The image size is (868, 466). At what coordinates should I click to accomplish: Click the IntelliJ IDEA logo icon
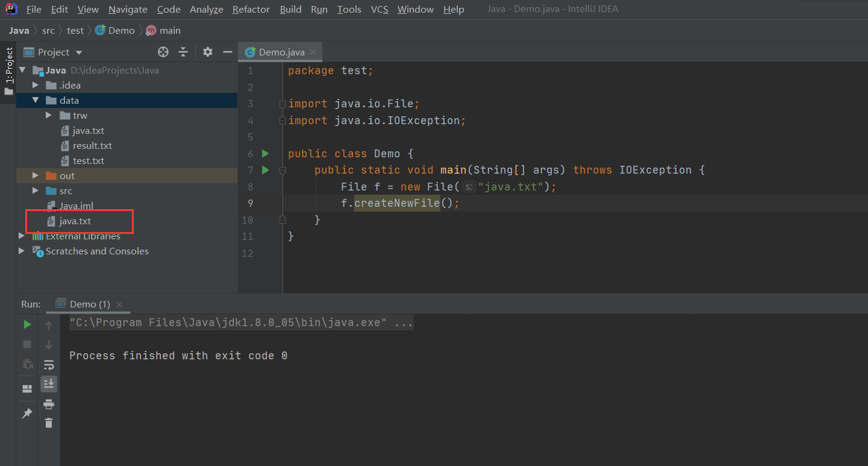[11, 9]
